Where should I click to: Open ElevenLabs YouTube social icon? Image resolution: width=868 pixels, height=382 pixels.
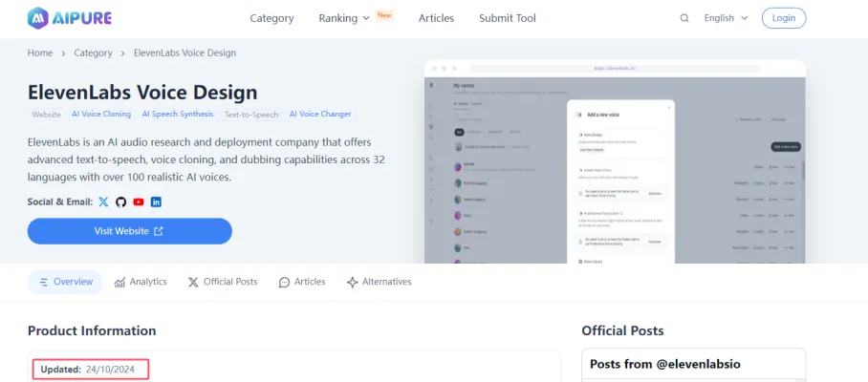pyautogui.click(x=139, y=202)
